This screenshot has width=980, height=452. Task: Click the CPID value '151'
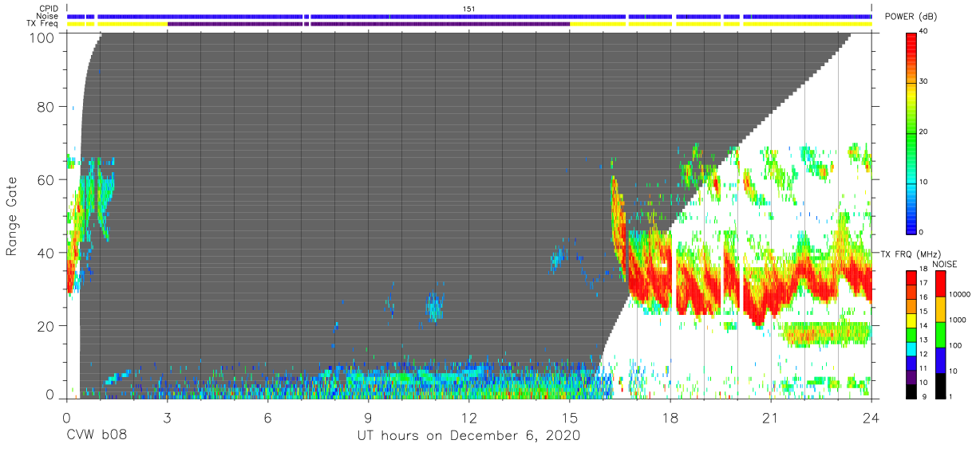(x=468, y=9)
